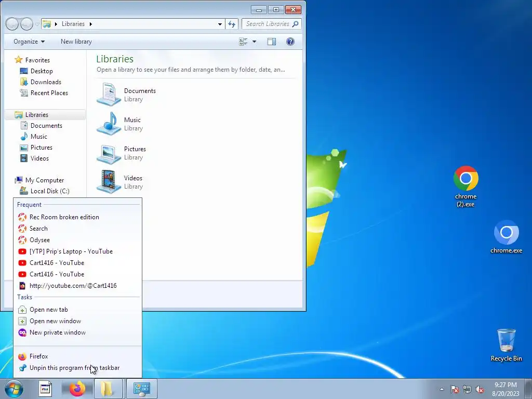Open the network tray icon
Viewport: 532px width, 399px height.
(x=467, y=389)
